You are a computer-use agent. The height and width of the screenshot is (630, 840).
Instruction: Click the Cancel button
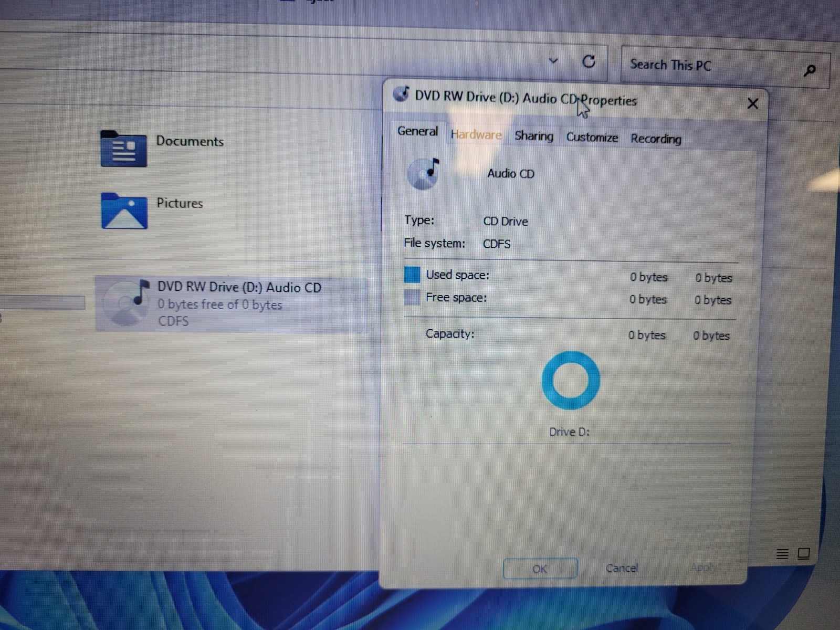pyautogui.click(x=622, y=568)
